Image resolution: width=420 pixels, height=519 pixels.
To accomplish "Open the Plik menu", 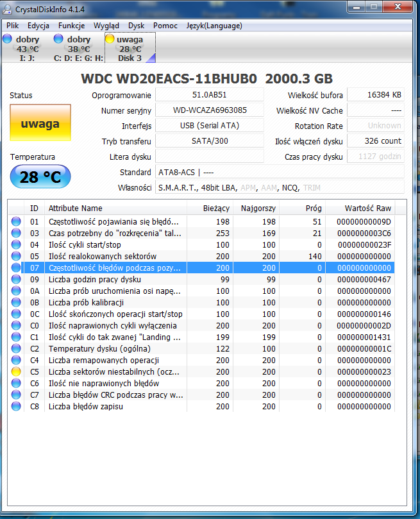I will (13, 26).
